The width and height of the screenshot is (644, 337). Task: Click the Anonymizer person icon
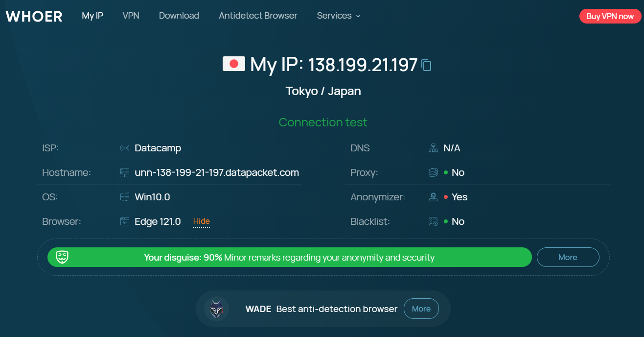[433, 197]
